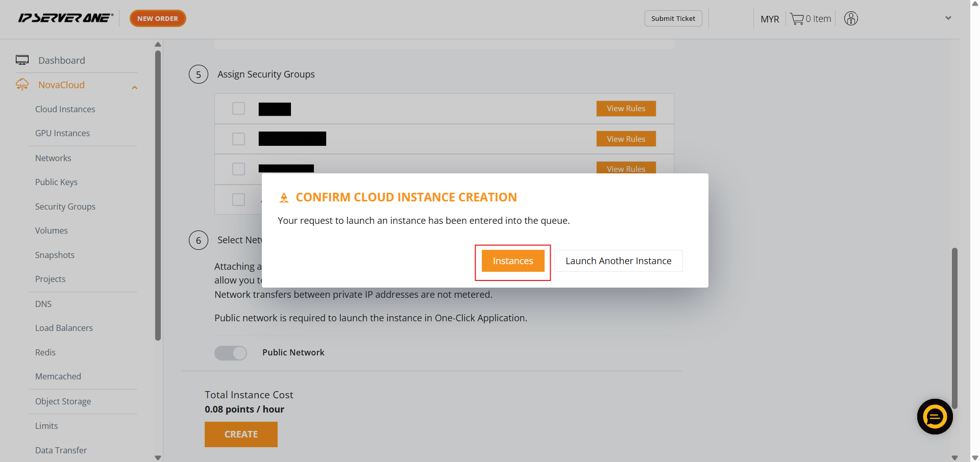
Task: Toggle the Public Network switch
Action: [231, 353]
